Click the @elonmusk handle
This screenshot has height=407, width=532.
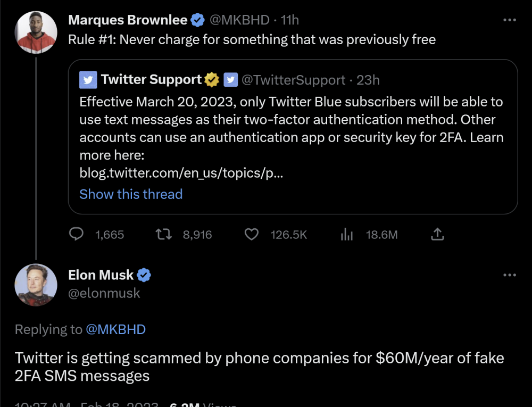tap(104, 293)
